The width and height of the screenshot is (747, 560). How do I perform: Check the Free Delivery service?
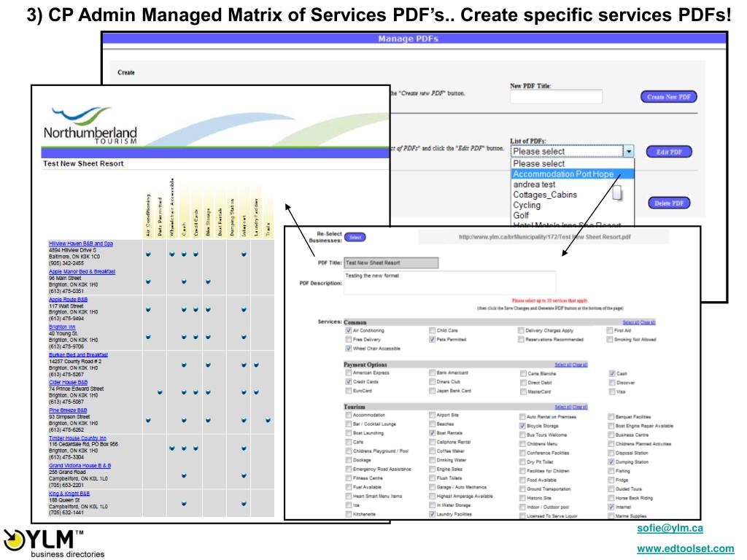[349, 340]
